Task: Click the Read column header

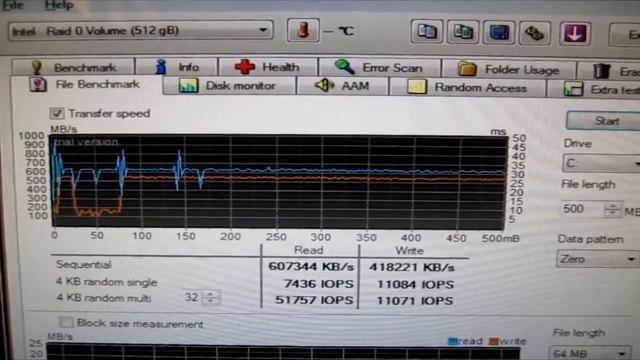Action: [309, 250]
